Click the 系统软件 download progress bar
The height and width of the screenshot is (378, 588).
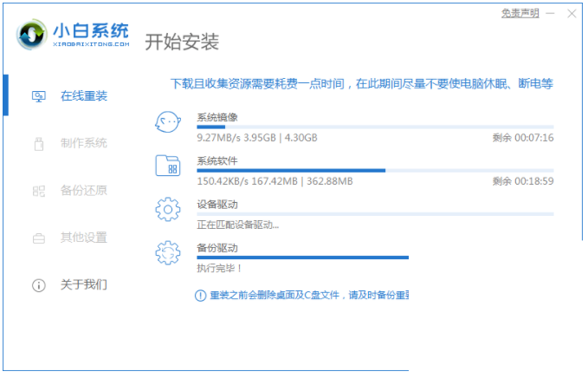(375, 170)
